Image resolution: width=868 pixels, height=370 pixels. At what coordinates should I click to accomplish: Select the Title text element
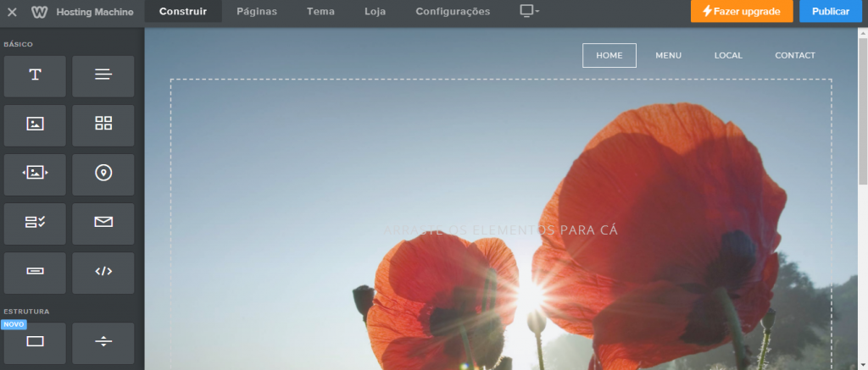point(35,76)
